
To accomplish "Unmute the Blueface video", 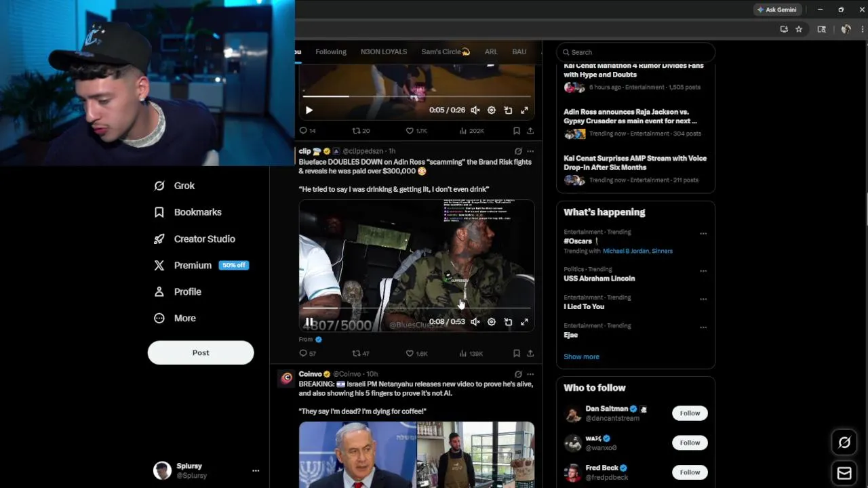I will (475, 322).
